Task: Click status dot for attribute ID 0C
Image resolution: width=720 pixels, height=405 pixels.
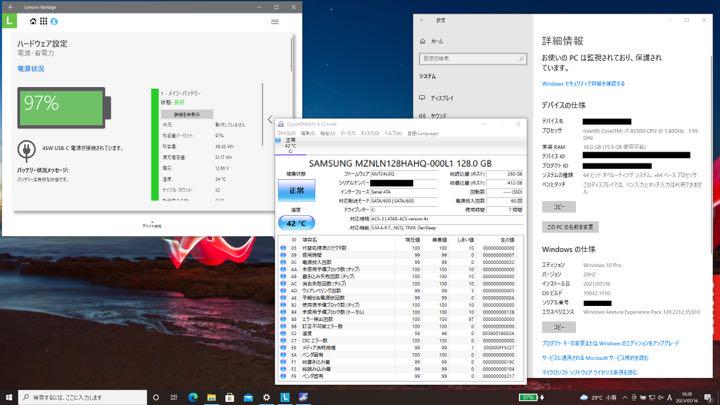Action: pos(283,262)
